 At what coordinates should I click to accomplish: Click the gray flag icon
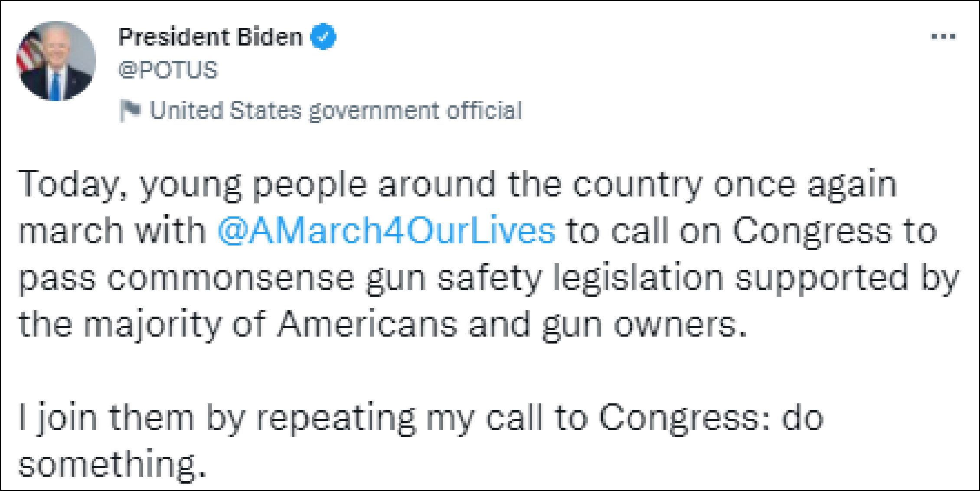click(130, 110)
